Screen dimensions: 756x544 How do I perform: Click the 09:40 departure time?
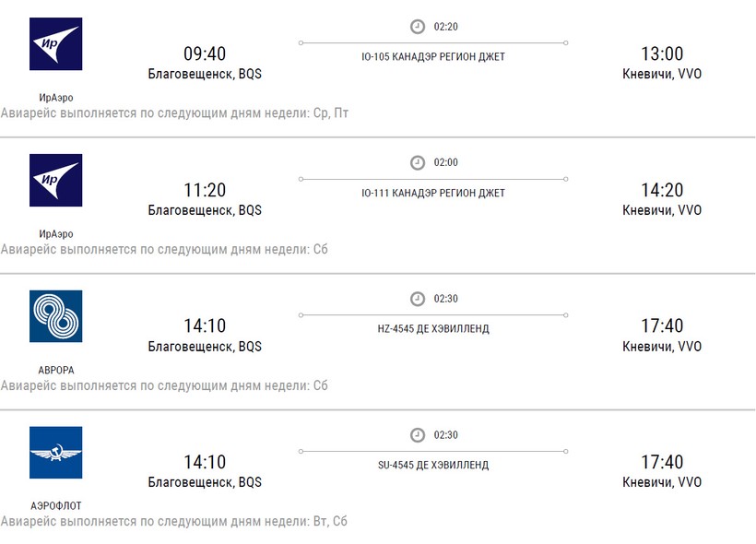[x=205, y=53]
